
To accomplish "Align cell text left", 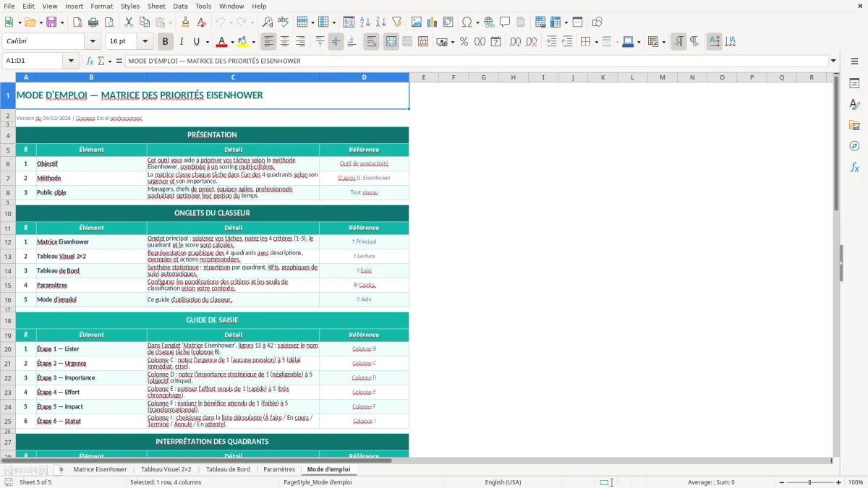I will [268, 42].
